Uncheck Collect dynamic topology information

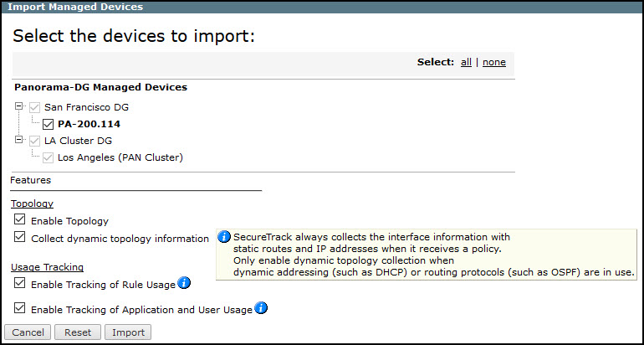(x=20, y=238)
